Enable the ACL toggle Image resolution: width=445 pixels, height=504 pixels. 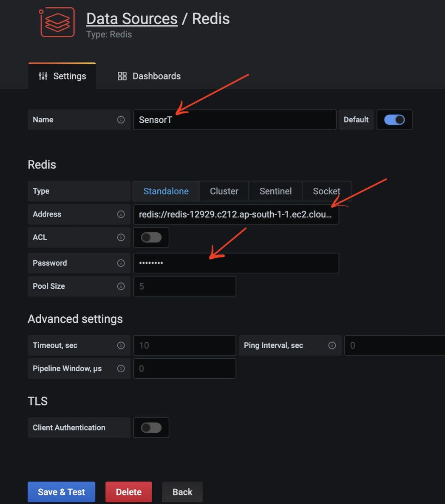coord(151,237)
